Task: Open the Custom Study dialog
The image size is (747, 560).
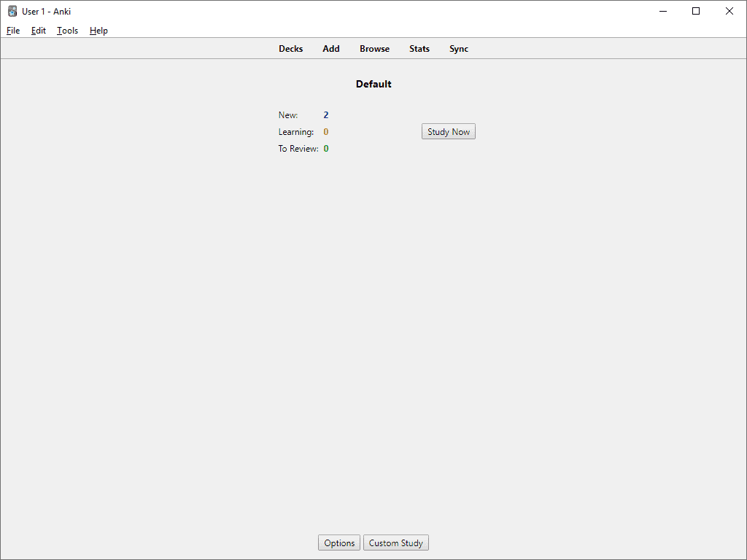Action: (396, 542)
